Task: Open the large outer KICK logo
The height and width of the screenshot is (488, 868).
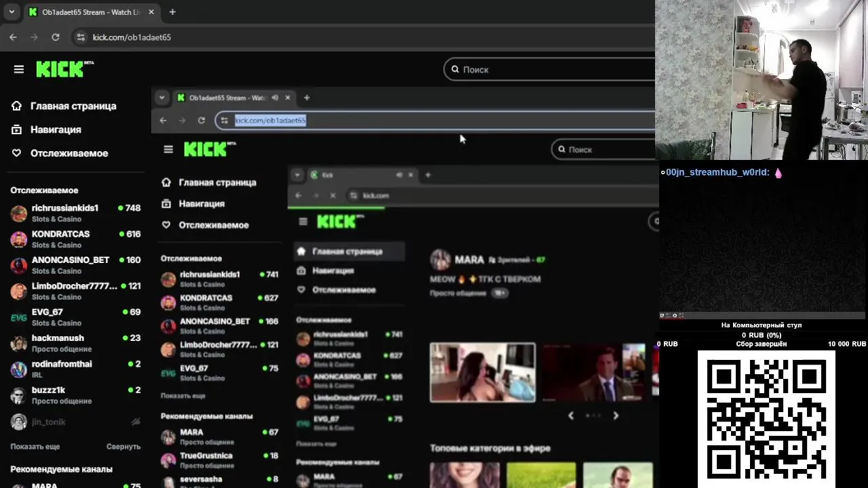Action: [x=64, y=69]
